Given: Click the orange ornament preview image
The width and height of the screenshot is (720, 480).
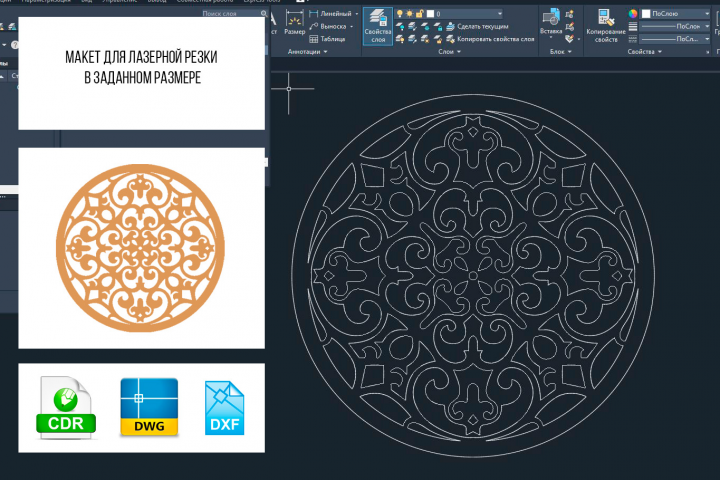Looking at the screenshot, I should pyautogui.click(x=140, y=248).
